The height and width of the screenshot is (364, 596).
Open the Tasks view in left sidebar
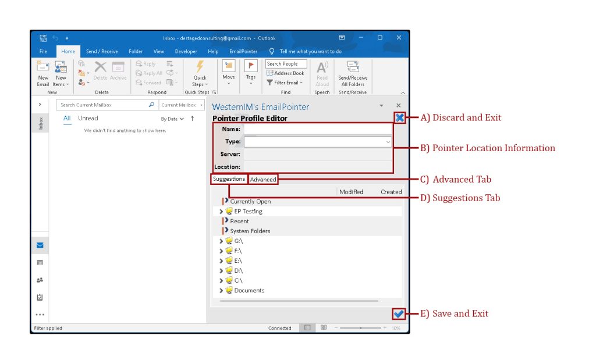click(40, 297)
